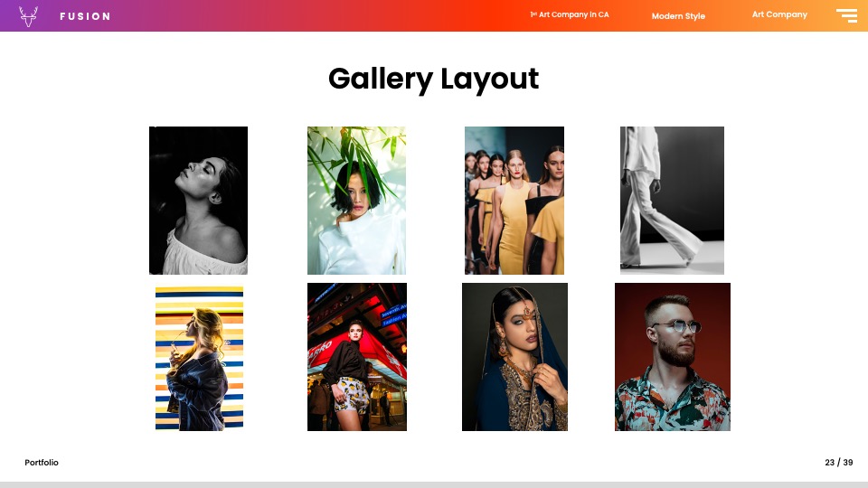Click the 'Gallery Layout' heading
The width and height of the screenshot is (868, 488).
433,79
